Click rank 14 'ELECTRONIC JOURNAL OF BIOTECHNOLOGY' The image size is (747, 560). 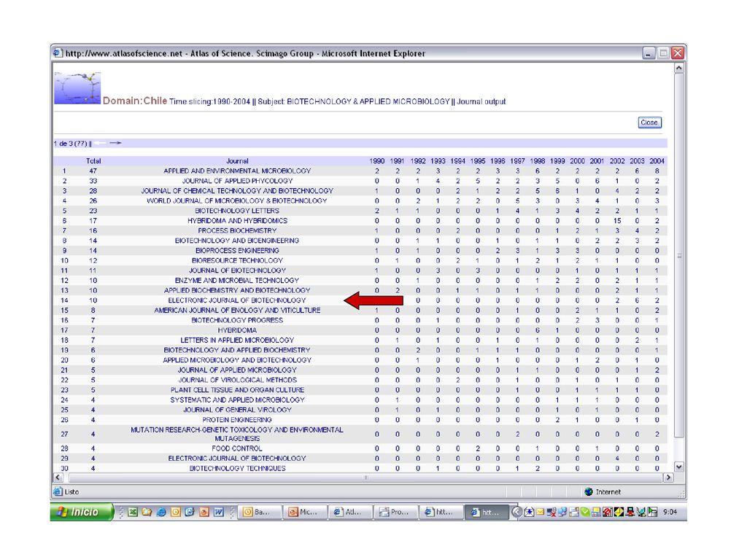coord(237,300)
